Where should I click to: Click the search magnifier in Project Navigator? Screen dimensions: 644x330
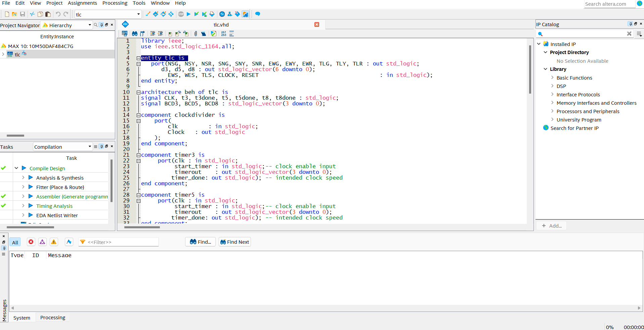pos(96,25)
